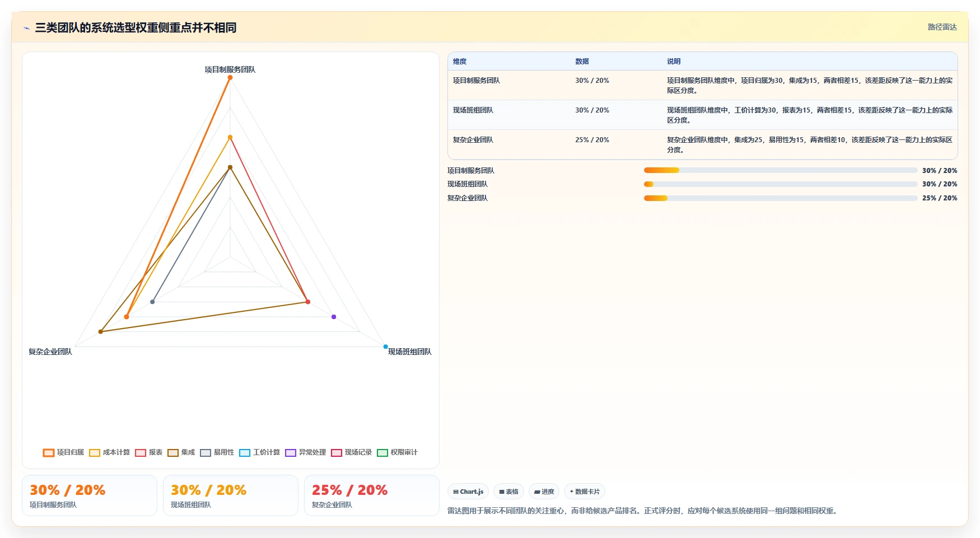Click the 项目制服务团队 axis label on the radar
980x538 pixels.
tap(230, 69)
